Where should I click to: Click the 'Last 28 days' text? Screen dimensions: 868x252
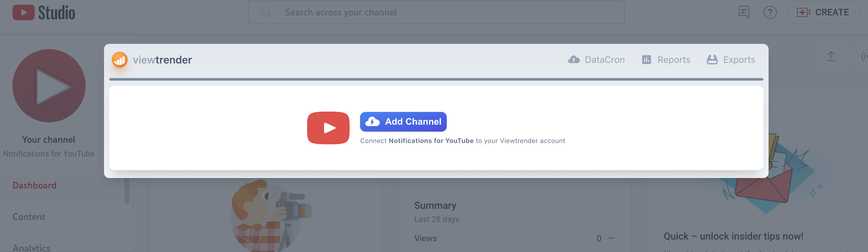(437, 219)
